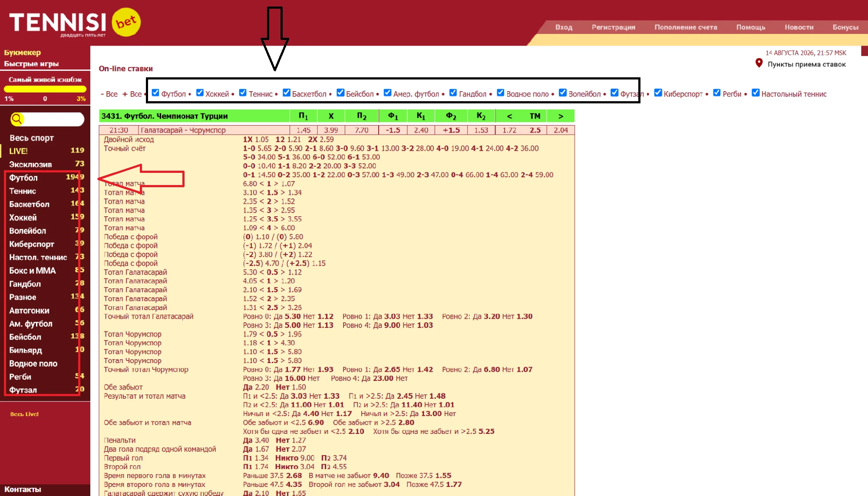Toggle the Настольный теннис checkbox

756,93
